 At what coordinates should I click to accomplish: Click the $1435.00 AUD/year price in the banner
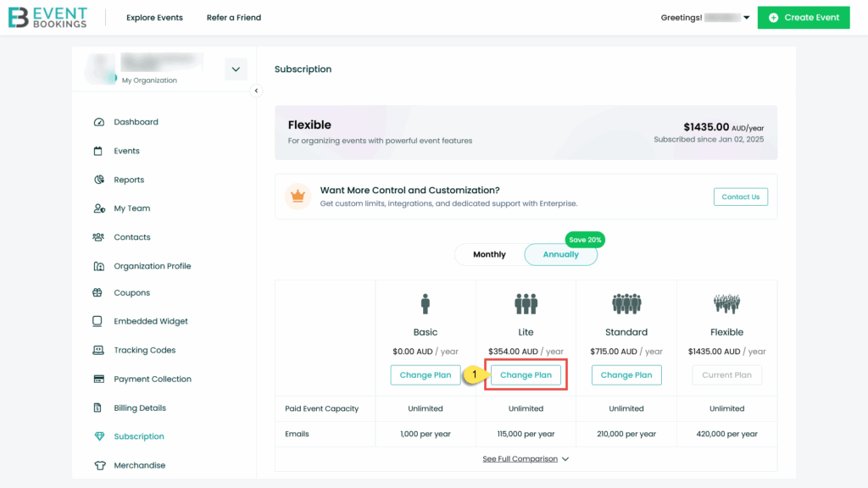point(724,127)
